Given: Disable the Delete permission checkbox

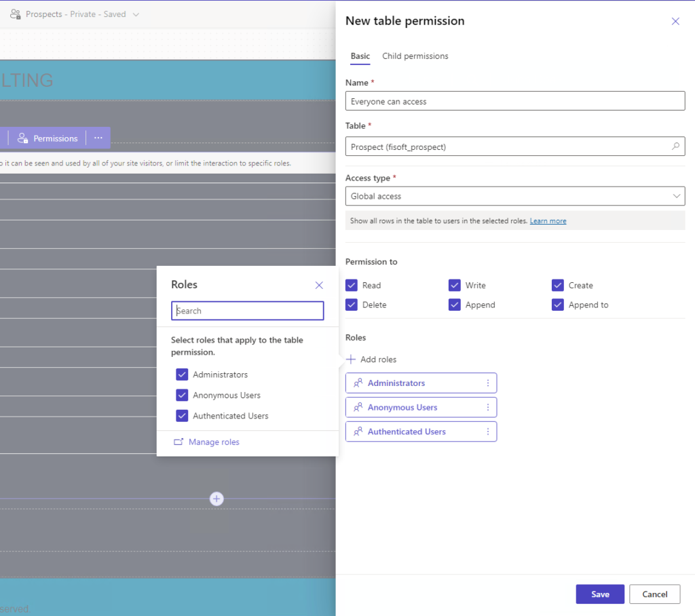Looking at the screenshot, I should coord(352,305).
